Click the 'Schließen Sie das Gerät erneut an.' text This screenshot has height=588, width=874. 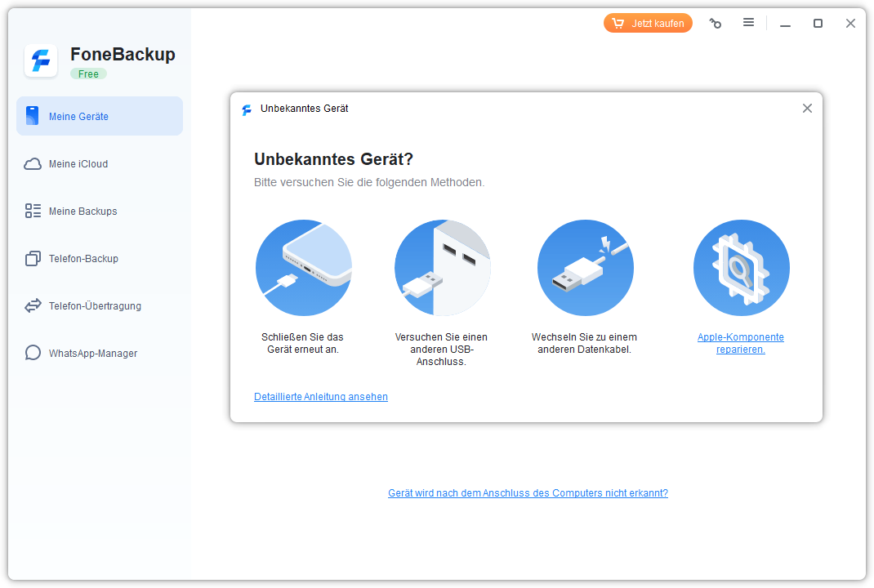303,343
